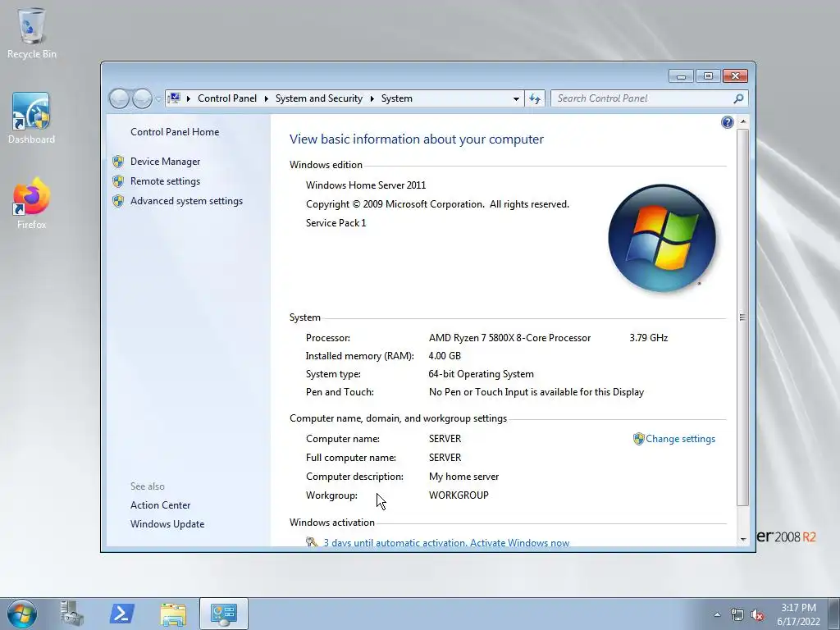
Task: Refresh the System page
Action: [x=535, y=98]
